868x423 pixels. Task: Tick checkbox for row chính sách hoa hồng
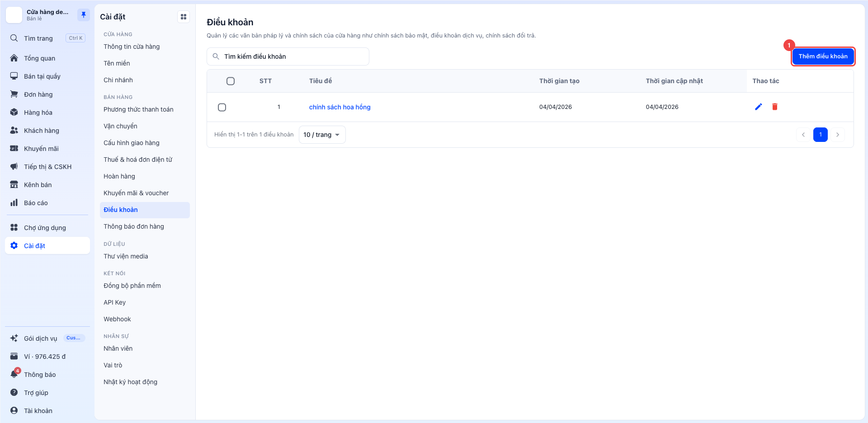(x=222, y=107)
